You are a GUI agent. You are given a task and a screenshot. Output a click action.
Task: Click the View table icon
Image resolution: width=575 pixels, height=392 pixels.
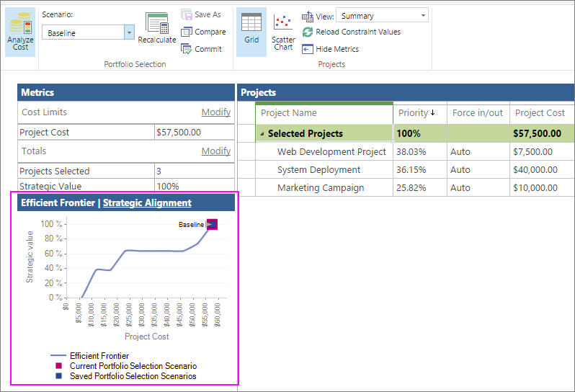coord(307,16)
